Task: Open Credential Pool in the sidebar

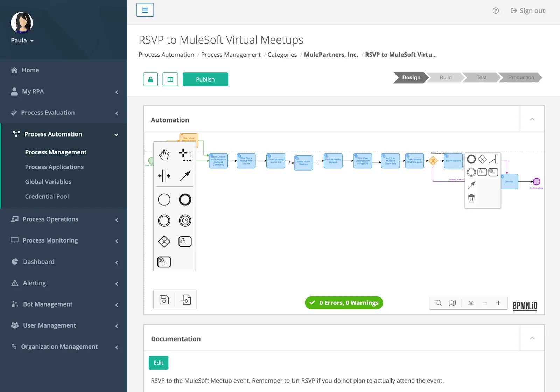Action: click(47, 197)
